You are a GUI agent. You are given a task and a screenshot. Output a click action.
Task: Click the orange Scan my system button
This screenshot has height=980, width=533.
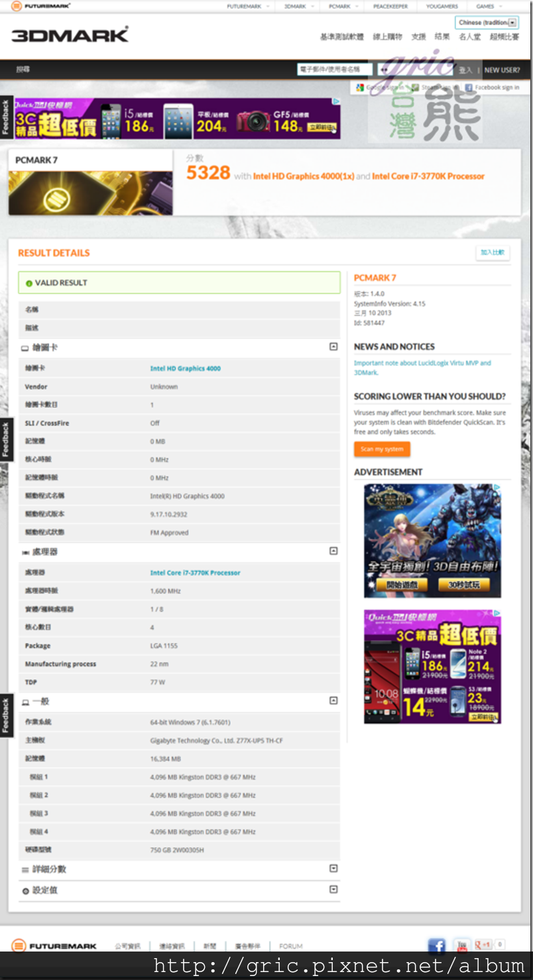click(382, 449)
